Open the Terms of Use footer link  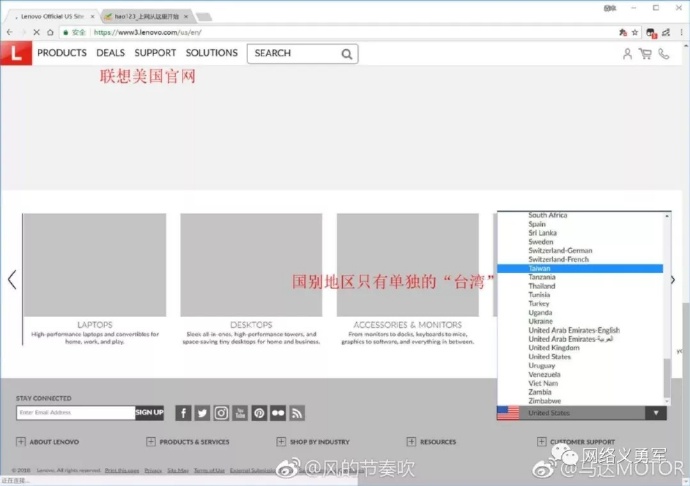click(209, 471)
